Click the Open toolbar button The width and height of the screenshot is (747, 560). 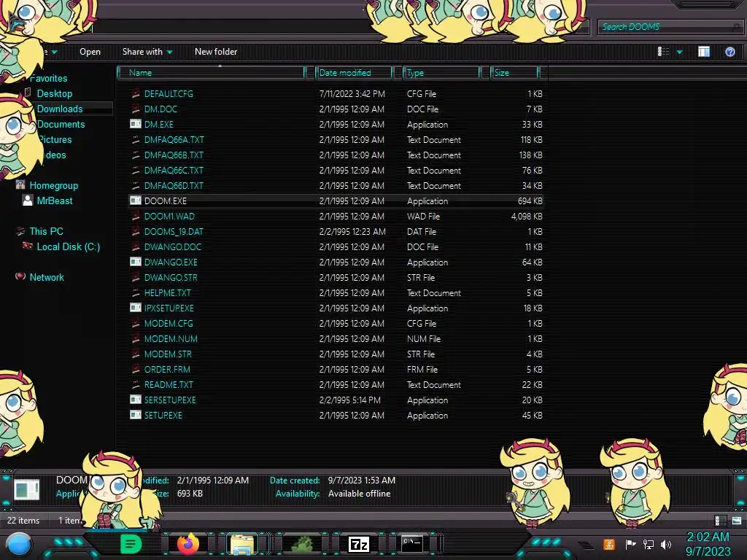[x=90, y=52]
